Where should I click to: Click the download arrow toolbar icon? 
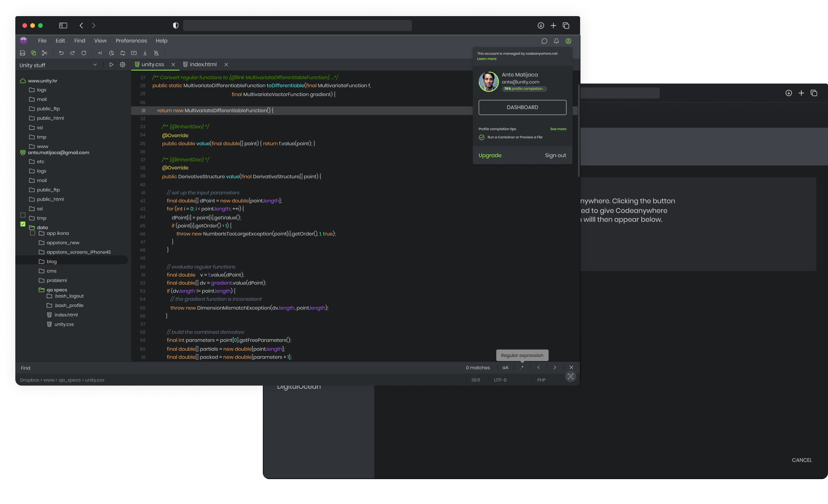[145, 53]
